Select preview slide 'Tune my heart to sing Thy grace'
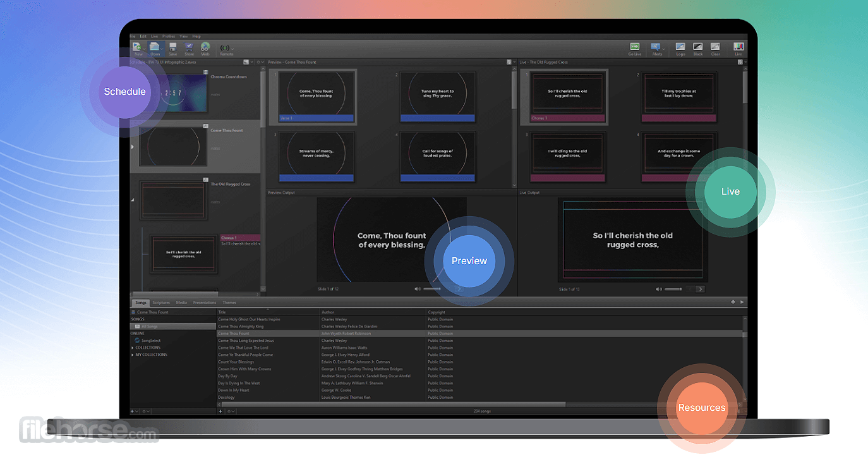Viewport: 868px width, 462px height. pyautogui.click(x=438, y=95)
